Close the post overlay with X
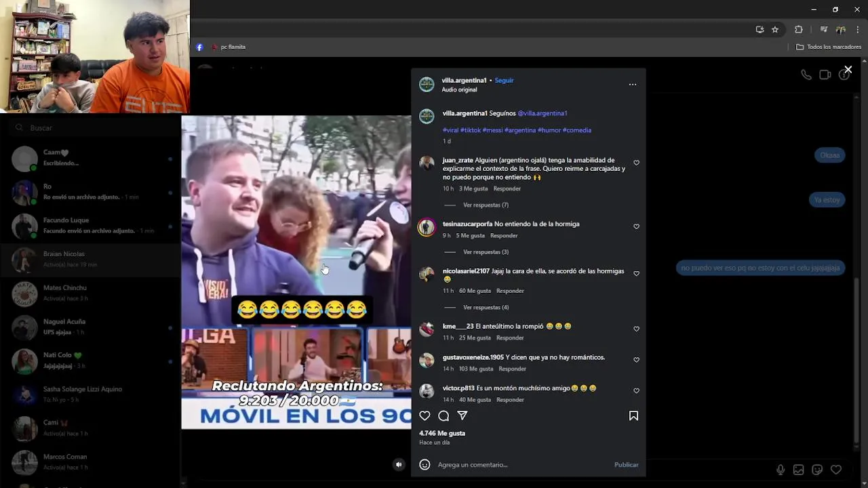Viewport: 868px width, 488px height. tap(848, 70)
